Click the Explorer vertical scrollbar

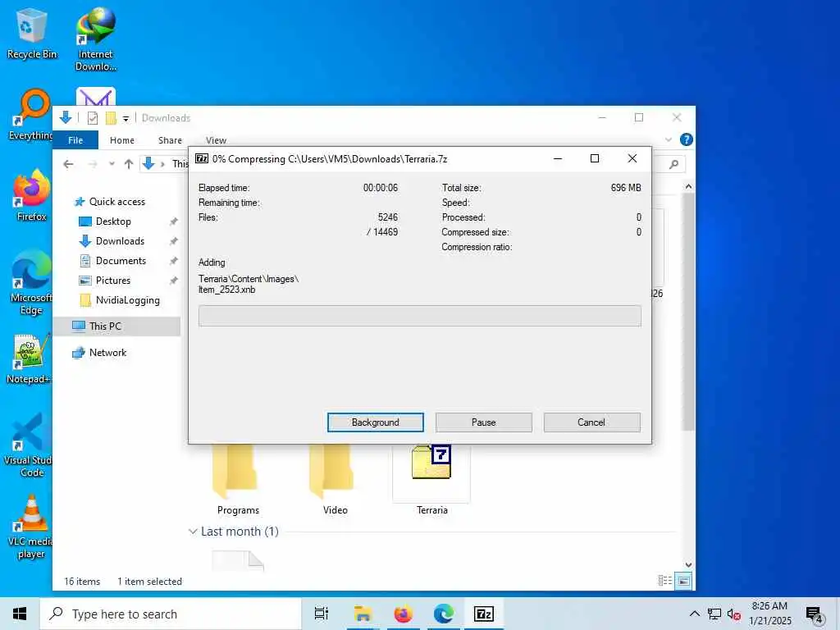(x=688, y=311)
